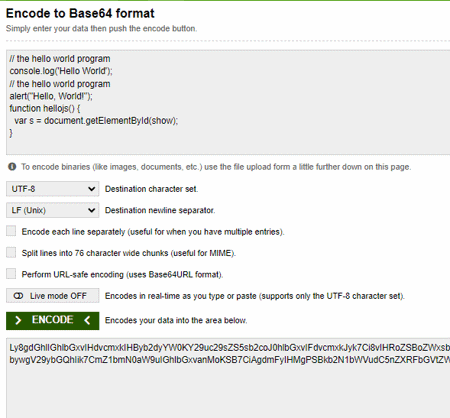This screenshot has width=450, height=418.
Task: Click inside the source code input area
Action: 228,102
